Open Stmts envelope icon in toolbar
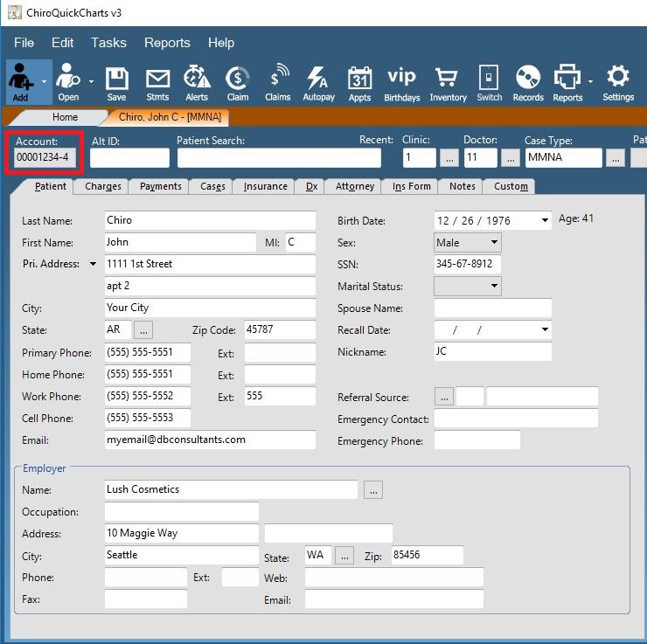The image size is (647, 644). tap(157, 80)
